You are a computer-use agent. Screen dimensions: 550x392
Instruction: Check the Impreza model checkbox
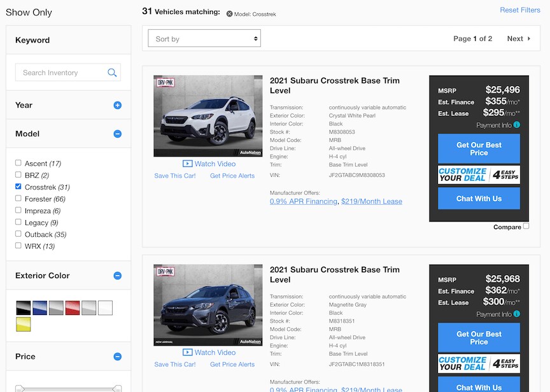(x=18, y=210)
